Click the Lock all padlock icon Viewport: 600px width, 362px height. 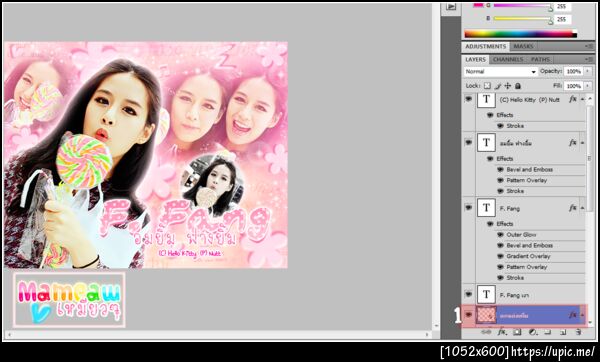517,86
